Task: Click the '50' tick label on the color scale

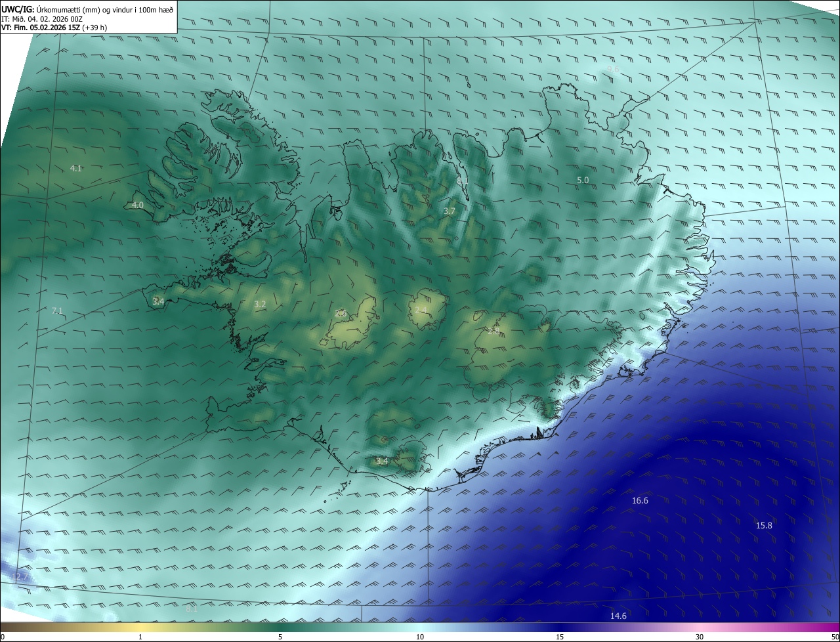Action: 835,637
